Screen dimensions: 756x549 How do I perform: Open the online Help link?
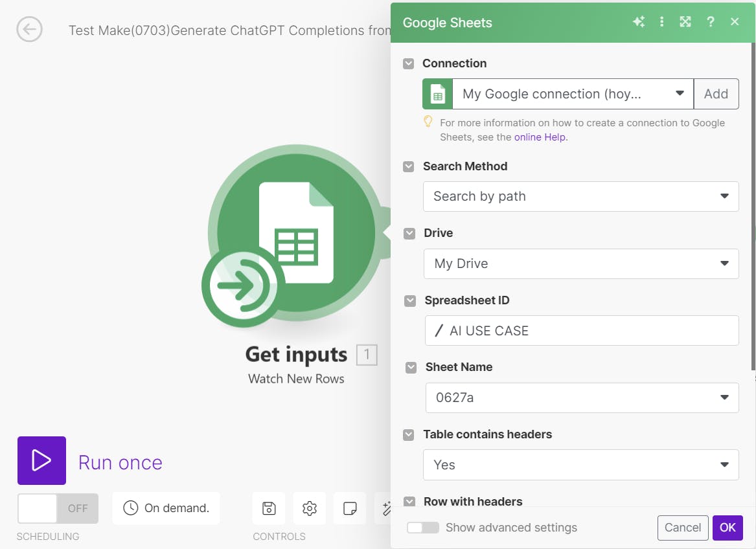[540, 137]
